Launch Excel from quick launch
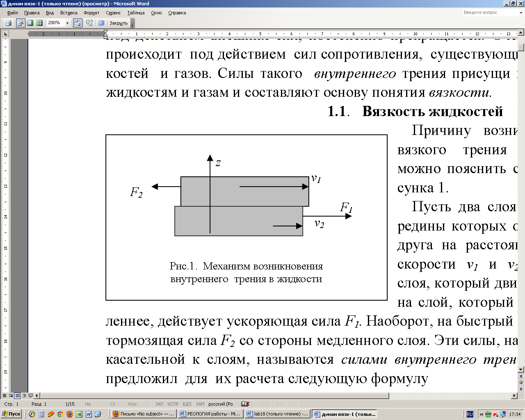The height and width of the screenshot is (420, 525). coord(79,414)
